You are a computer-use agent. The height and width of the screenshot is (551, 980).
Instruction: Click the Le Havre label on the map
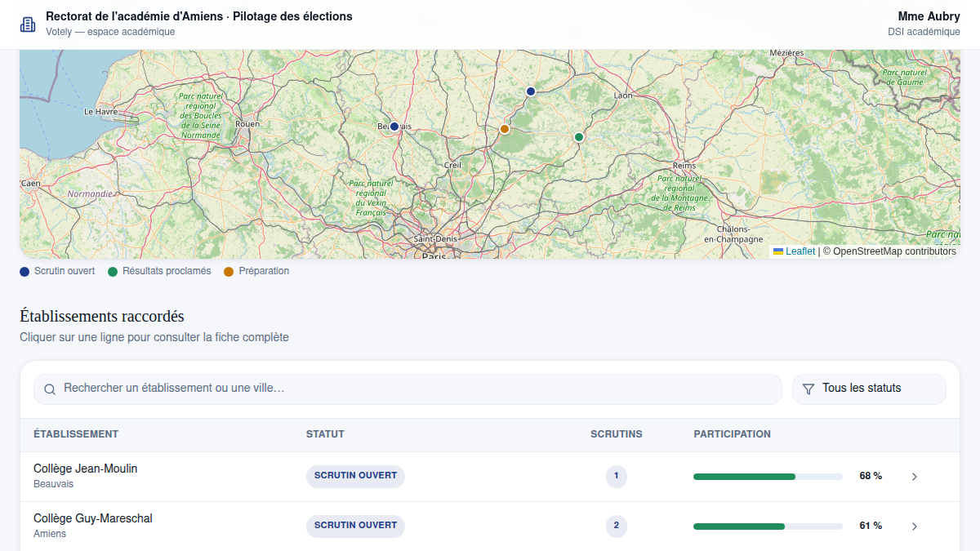coord(101,111)
